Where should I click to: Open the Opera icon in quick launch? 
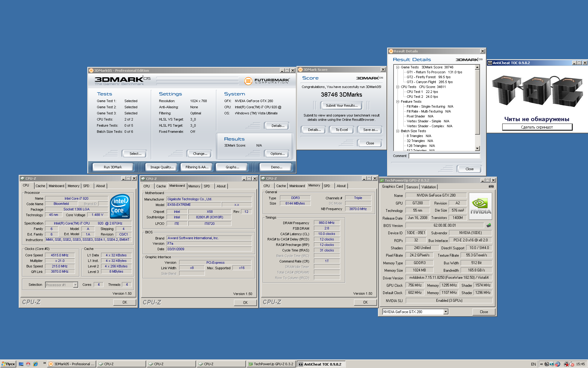(x=28, y=364)
